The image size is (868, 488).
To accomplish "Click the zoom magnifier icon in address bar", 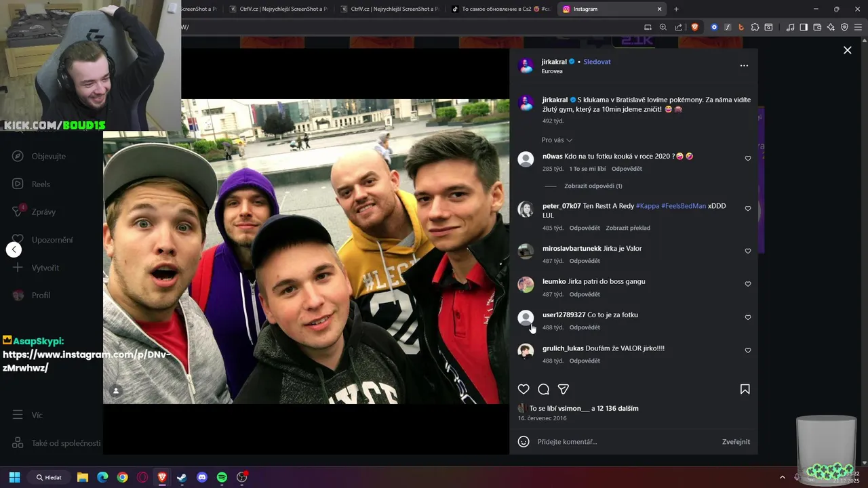I will (x=663, y=27).
